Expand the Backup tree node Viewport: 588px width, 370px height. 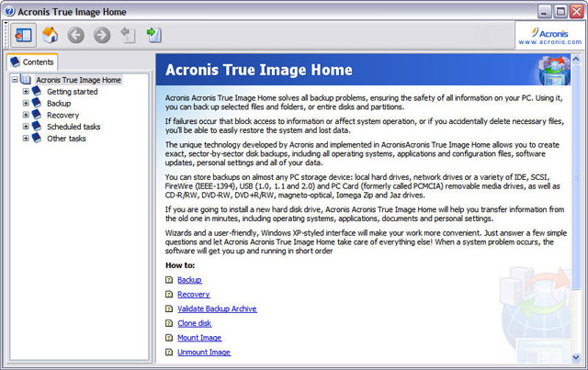pos(26,103)
